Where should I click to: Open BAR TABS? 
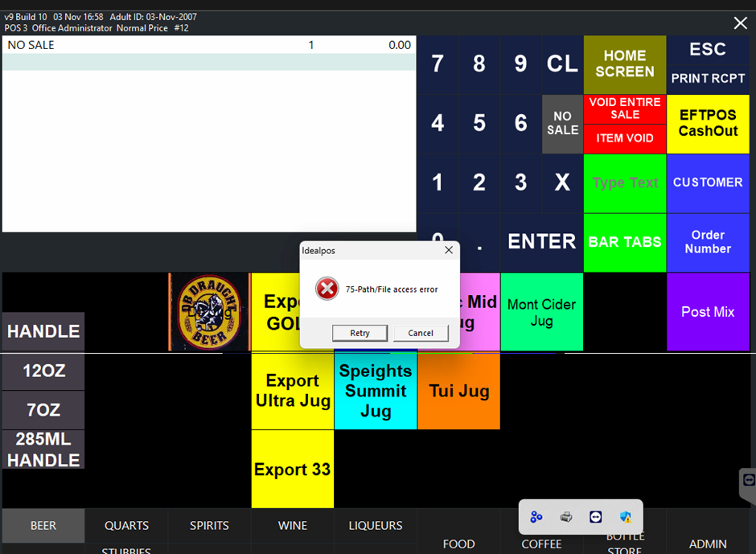click(625, 242)
